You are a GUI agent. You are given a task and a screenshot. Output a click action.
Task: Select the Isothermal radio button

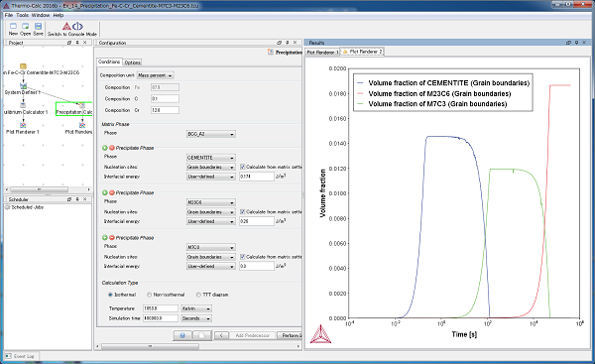click(110, 295)
